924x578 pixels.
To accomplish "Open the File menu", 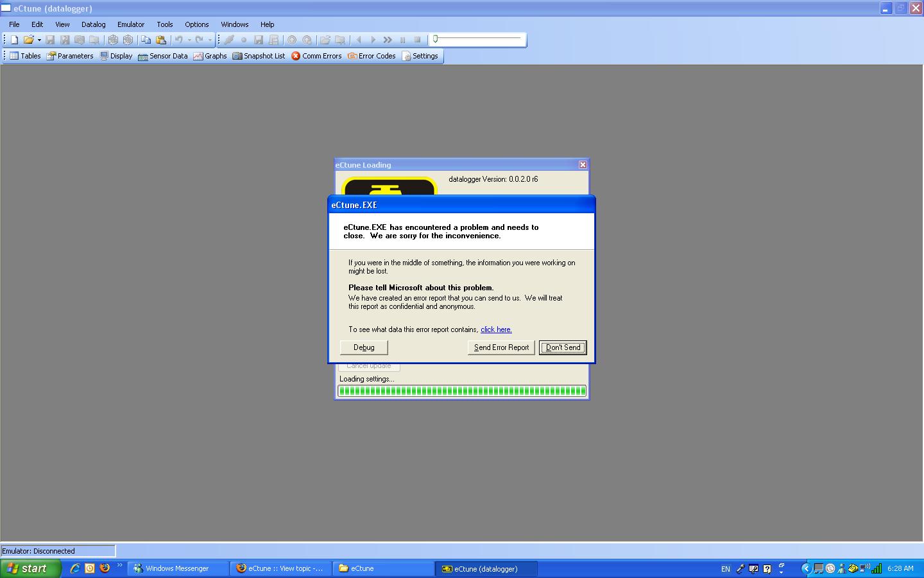I will (x=14, y=24).
